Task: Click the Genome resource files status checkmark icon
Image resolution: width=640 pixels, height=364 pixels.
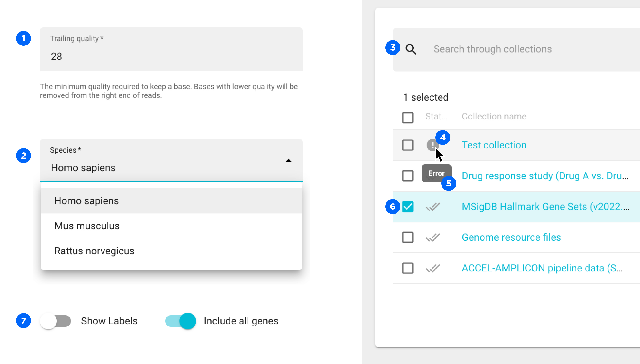Action: tap(433, 237)
